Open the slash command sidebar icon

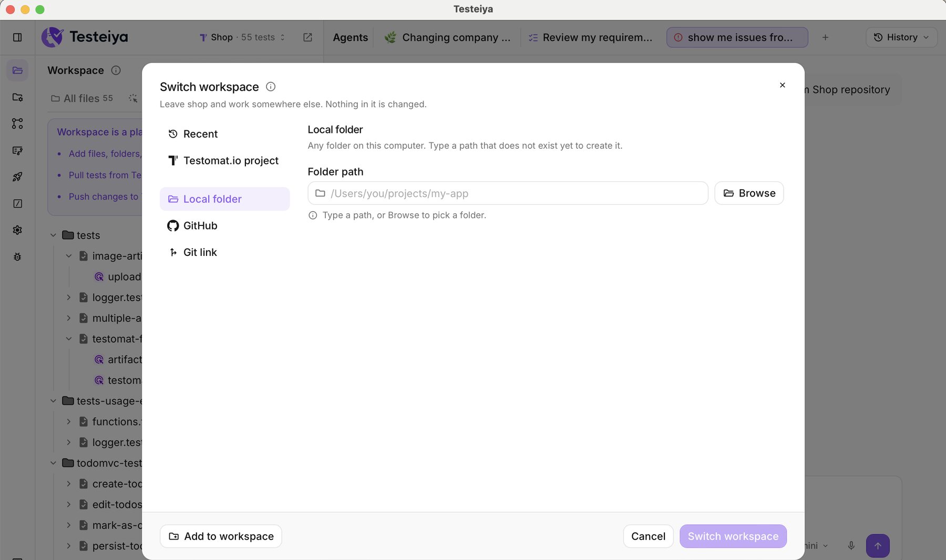point(17,203)
